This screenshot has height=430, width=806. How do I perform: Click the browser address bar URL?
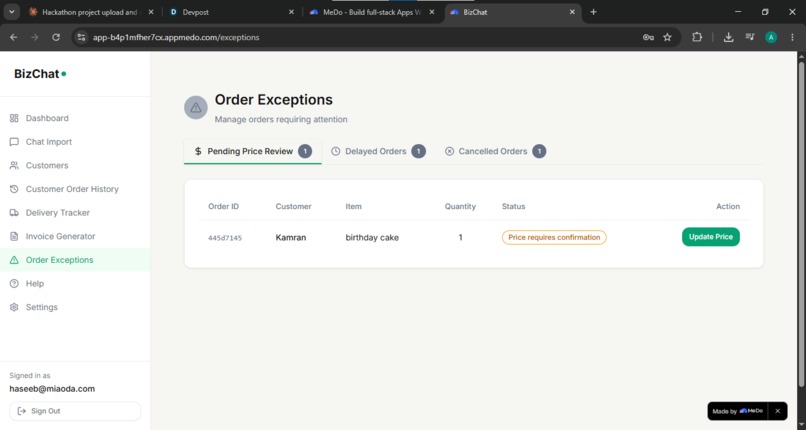(176, 38)
